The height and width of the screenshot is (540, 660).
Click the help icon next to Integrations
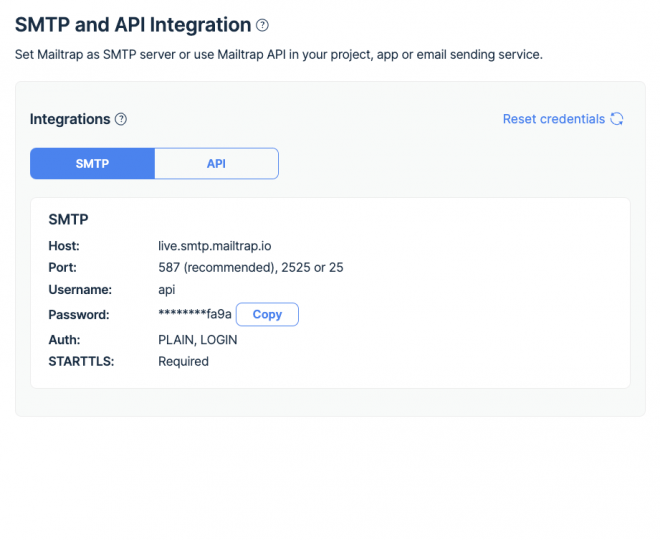click(x=121, y=119)
